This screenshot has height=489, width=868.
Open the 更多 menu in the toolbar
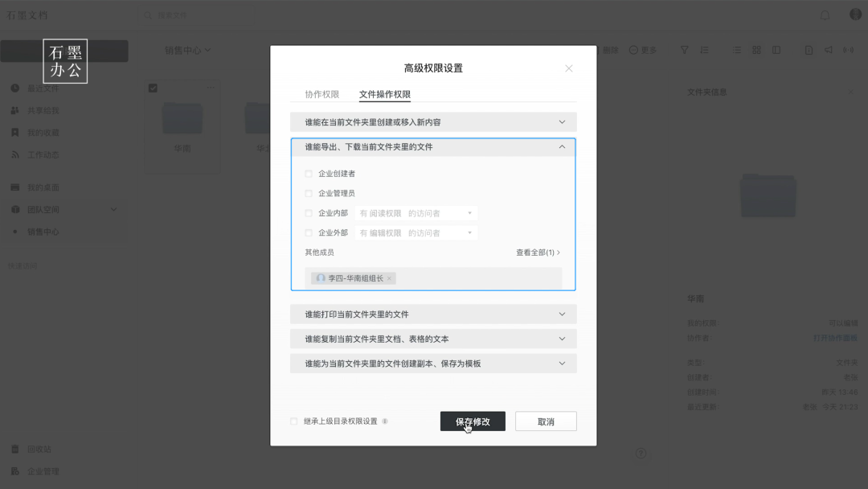pyautogui.click(x=644, y=50)
